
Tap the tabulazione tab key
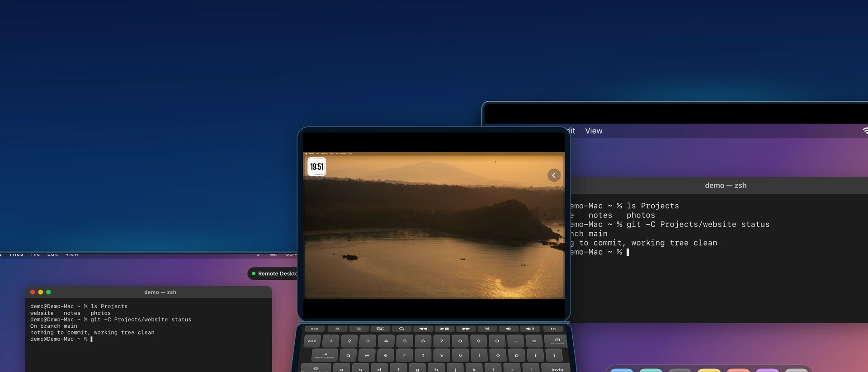coord(325,355)
